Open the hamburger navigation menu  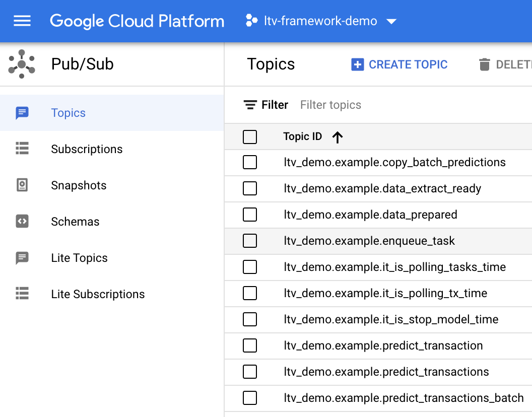click(22, 21)
